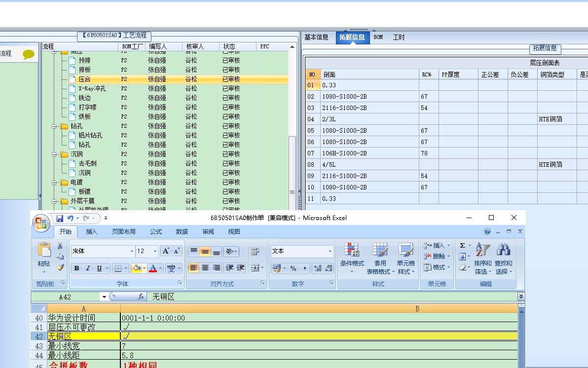Save the workbook from Quick Access toolbar
The height and width of the screenshot is (368, 588).
click(x=60, y=218)
